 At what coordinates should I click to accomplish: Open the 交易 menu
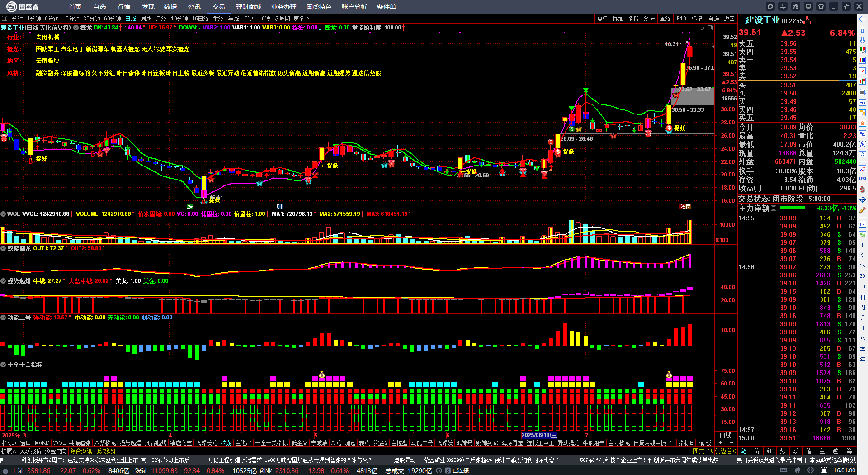coord(218,7)
